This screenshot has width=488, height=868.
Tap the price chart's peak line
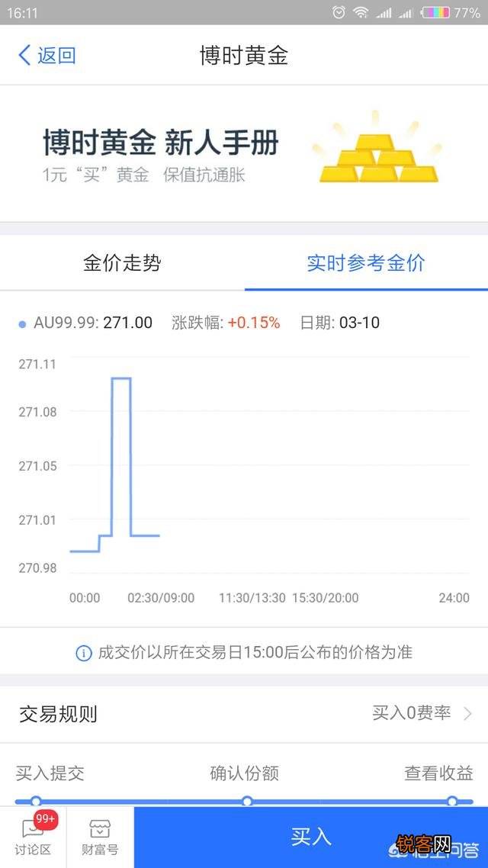pyautogui.click(x=121, y=378)
